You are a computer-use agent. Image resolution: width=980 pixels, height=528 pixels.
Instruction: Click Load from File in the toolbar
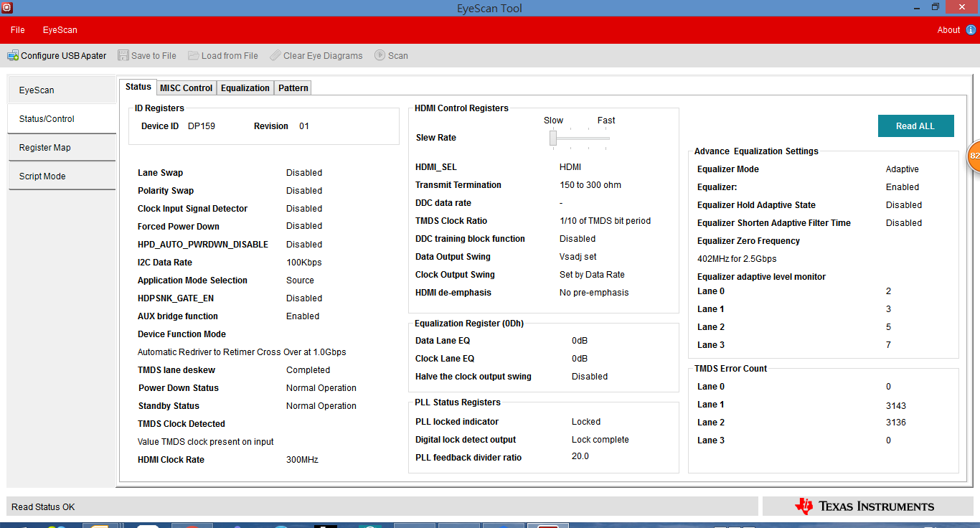coord(223,55)
